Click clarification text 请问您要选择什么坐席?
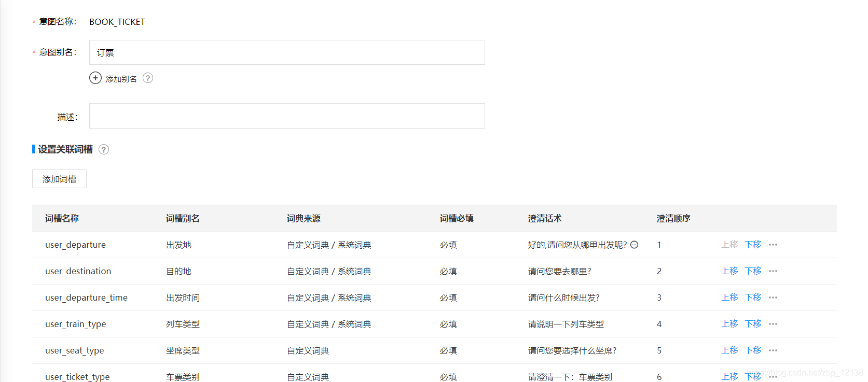The height and width of the screenshot is (382, 868). pyautogui.click(x=572, y=350)
